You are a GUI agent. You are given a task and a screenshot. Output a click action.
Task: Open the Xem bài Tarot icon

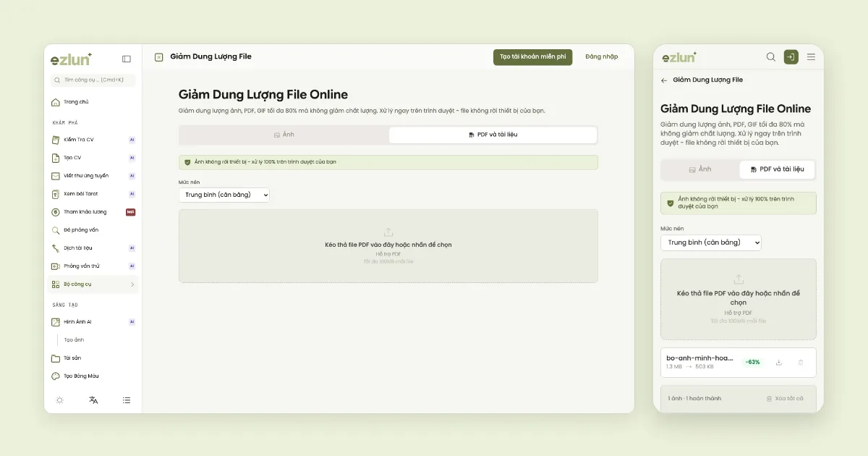coord(56,193)
